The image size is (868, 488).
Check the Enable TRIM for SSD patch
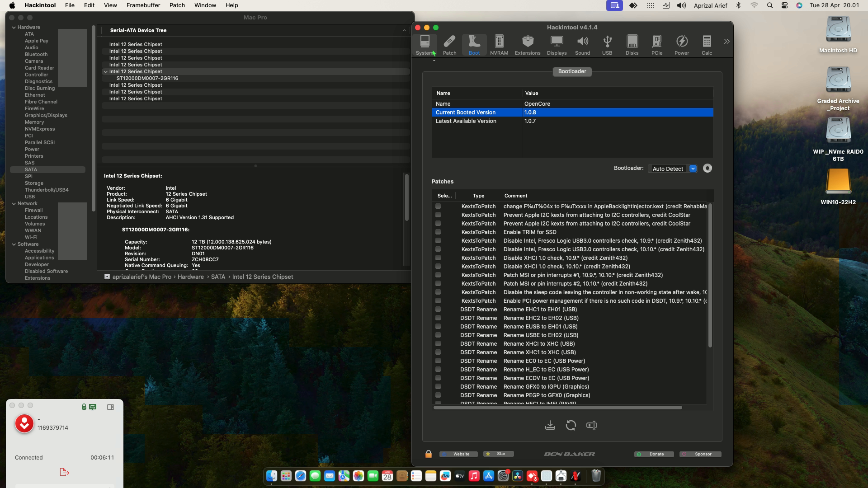click(x=438, y=232)
